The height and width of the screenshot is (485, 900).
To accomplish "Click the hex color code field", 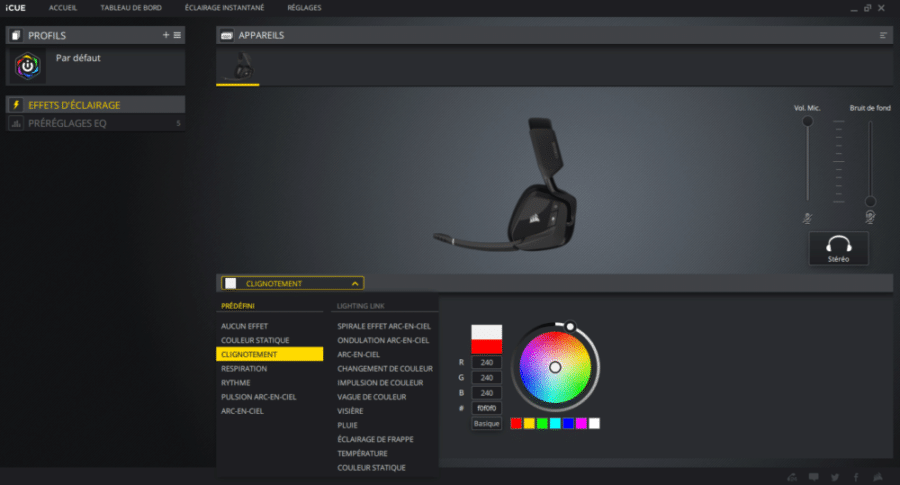I will [x=486, y=408].
